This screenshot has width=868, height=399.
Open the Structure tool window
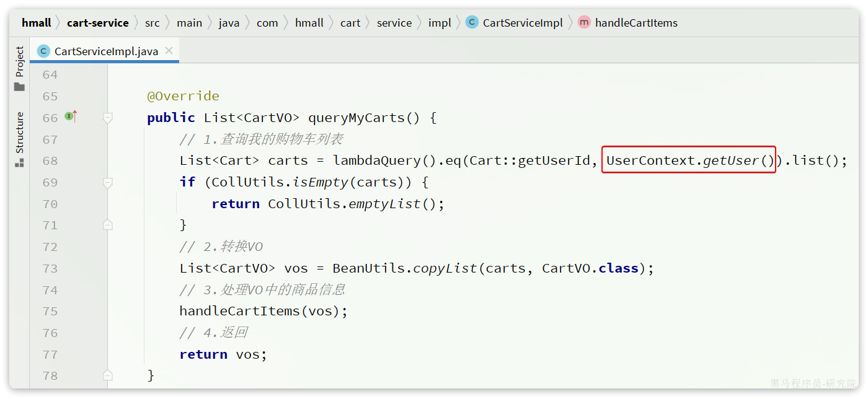(x=20, y=132)
